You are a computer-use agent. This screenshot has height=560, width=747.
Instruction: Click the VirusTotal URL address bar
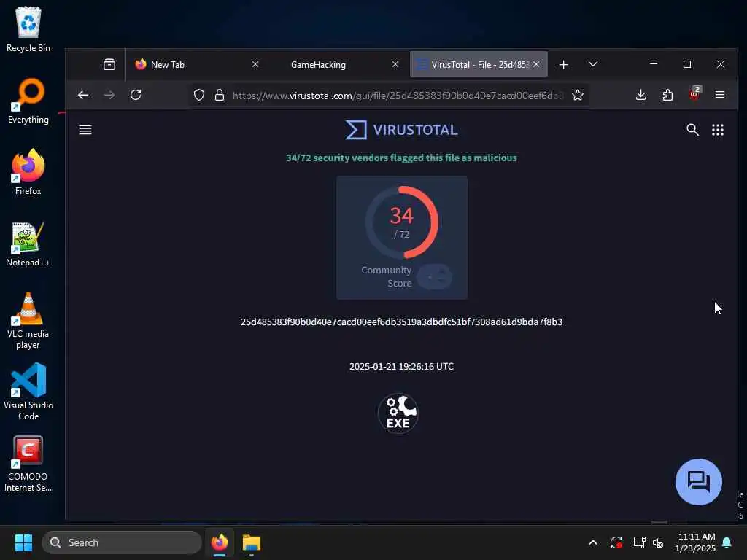pyautogui.click(x=398, y=96)
